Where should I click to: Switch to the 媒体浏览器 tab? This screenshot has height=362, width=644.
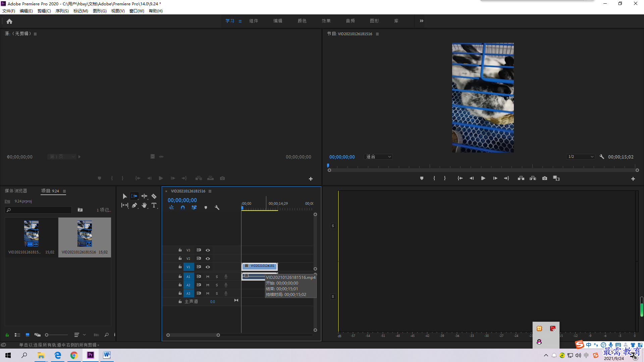point(16,191)
